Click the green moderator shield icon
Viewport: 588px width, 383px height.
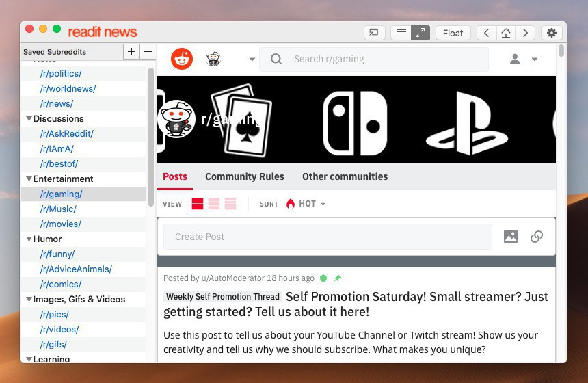(323, 278)
